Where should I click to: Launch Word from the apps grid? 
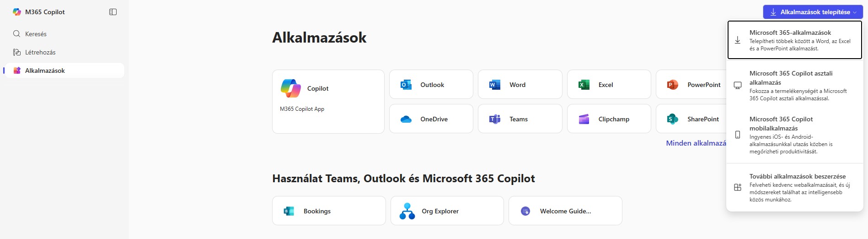[520, 85]
